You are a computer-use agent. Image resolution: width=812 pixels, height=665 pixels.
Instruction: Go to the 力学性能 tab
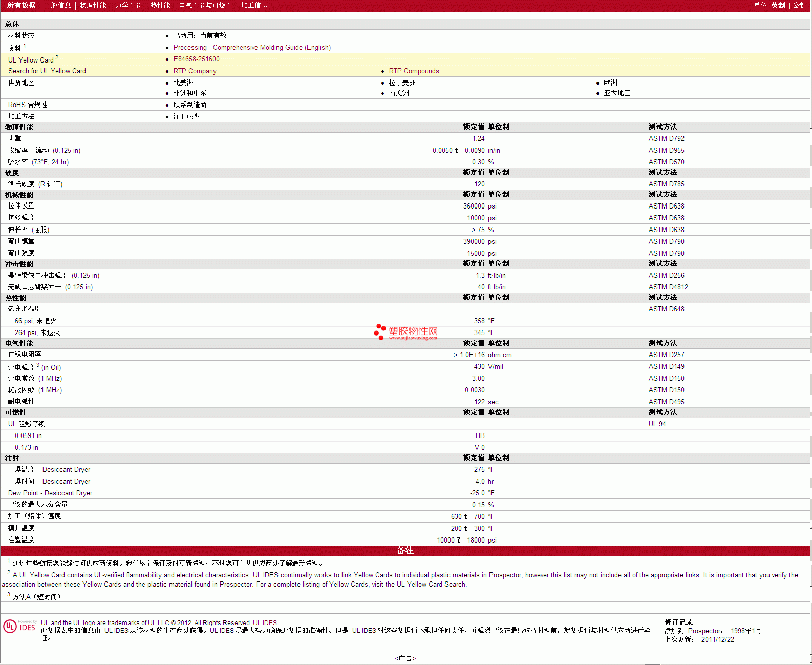[x=128, y=6]
